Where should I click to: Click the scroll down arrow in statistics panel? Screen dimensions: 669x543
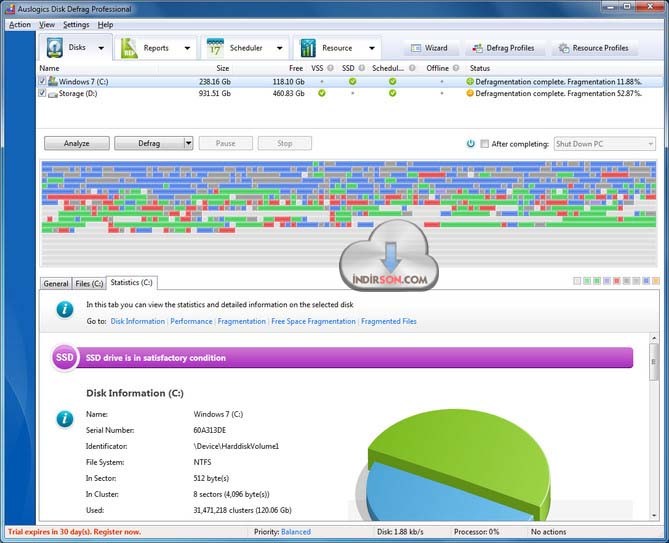tap(654, 515)
